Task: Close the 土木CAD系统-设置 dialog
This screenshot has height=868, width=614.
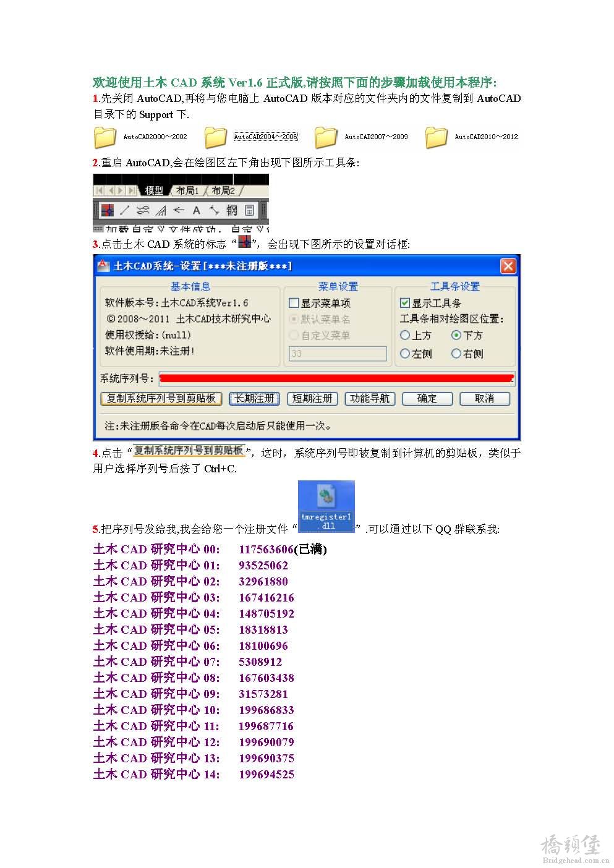Action: pos(508,266)
